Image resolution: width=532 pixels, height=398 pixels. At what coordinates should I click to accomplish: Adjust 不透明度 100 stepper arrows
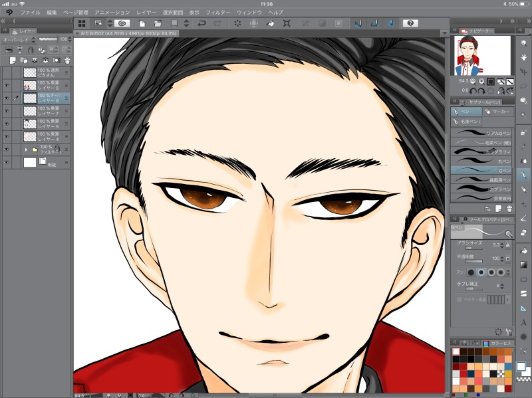(502, 258)
